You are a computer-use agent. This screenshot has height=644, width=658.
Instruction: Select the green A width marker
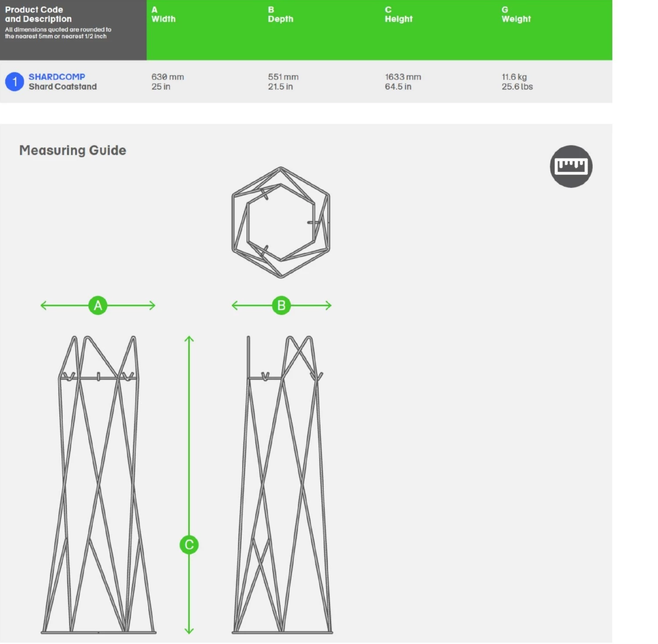pyautogui.click(x=98, y=305)
